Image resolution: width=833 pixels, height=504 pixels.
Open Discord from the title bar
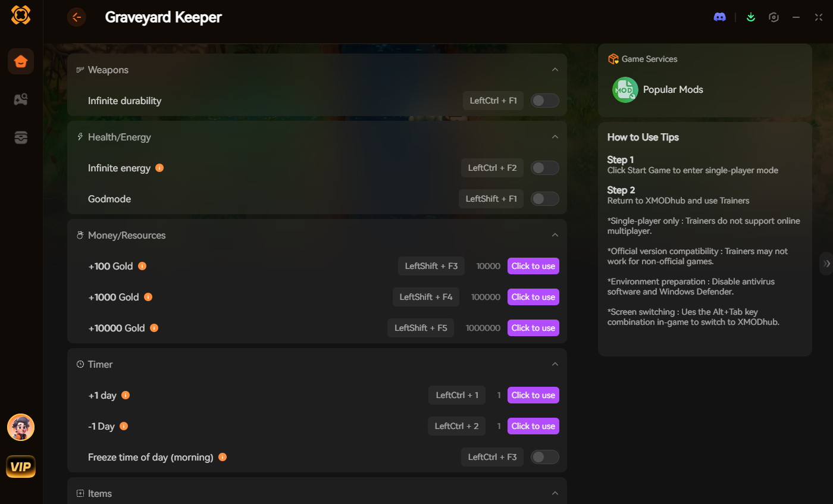720,17
